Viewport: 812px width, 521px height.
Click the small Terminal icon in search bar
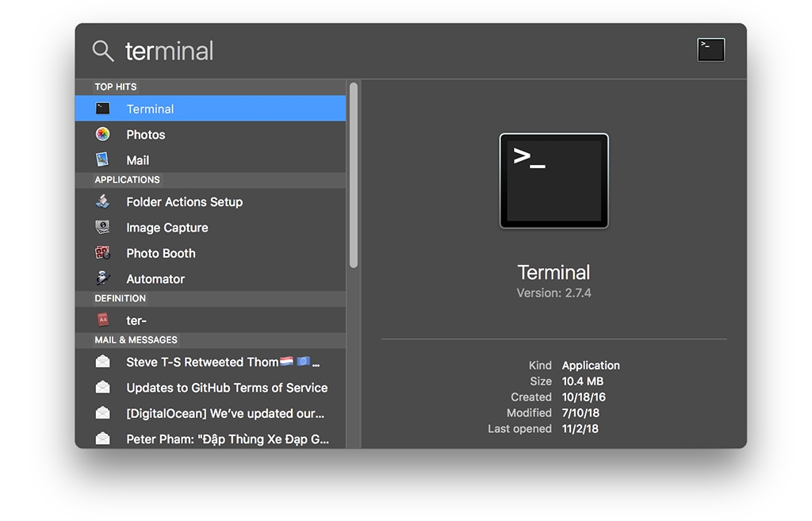click(710, 50)
